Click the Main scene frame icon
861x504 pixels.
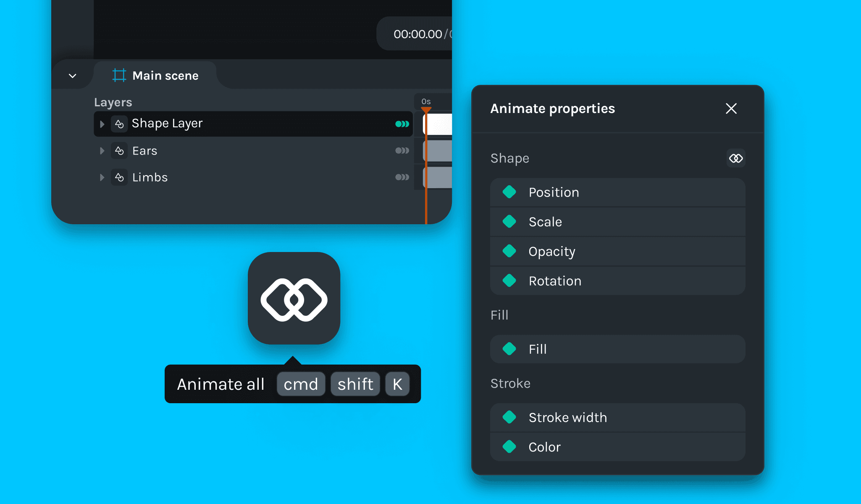(119, 75)
